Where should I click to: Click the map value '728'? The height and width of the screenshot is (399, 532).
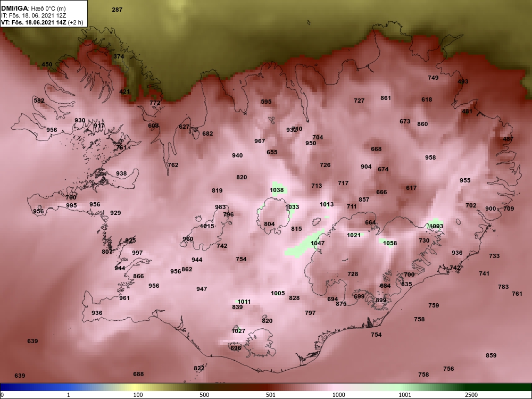point(353,274)
